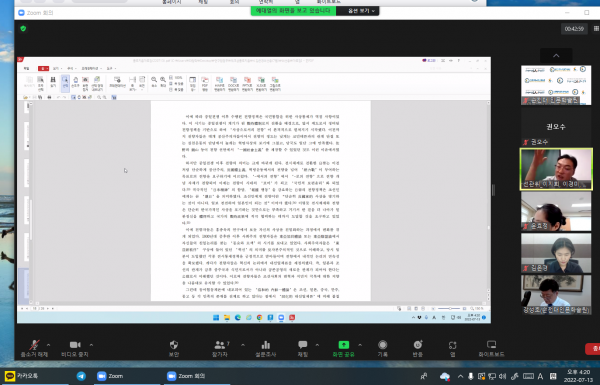Open File Explorer on shared taskbar
Image resolution: width=600 pixels, height=385 pixels.
coord(227,318)
